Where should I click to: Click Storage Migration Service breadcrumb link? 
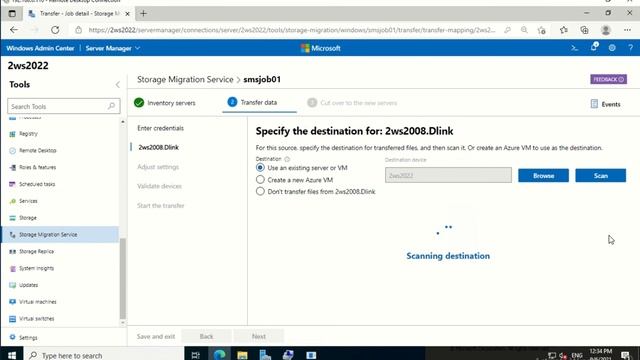click(185, 80)
